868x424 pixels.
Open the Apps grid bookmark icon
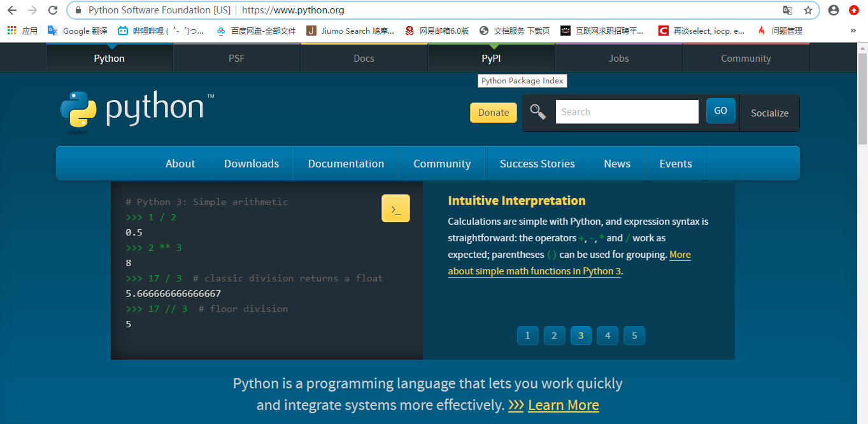point(11,31)
